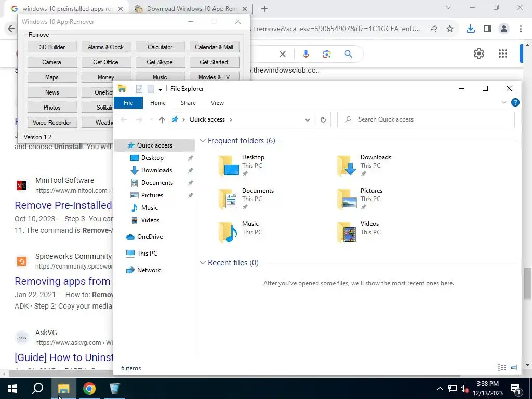Click the New folder icon in File Explorer title bar
Image resolution: width=532 pixels, height=399 pixels.
click(151, 89)
